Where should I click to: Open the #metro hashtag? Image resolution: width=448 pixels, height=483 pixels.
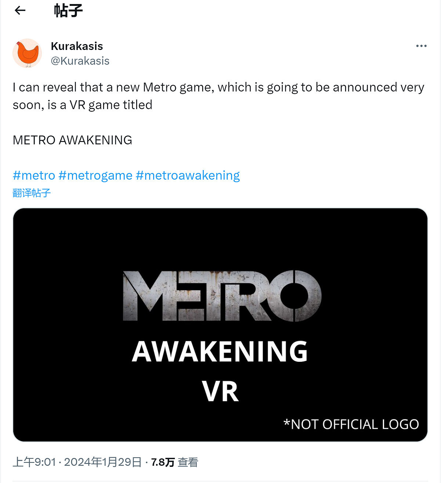34,176
